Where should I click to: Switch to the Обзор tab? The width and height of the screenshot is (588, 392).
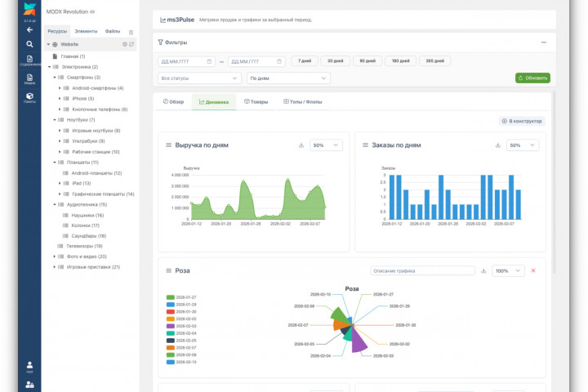pyautogui.click(x=173, y=102)
